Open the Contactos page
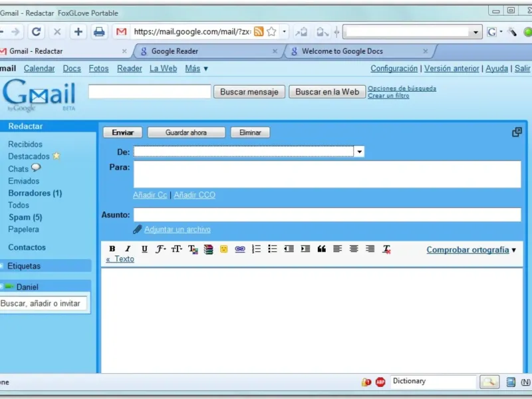The width and height of the screenshot is (532, 399). pyautogui.click(x=27, y=247)
